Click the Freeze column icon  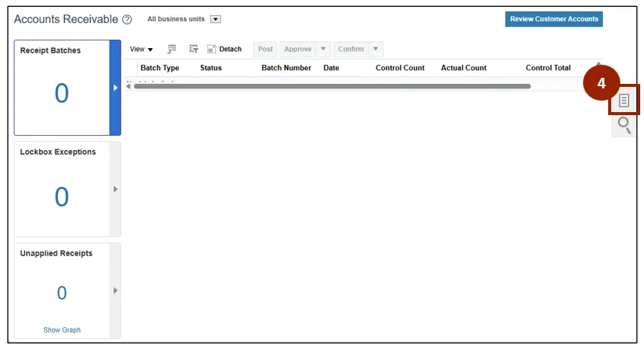tap(172, 49)
